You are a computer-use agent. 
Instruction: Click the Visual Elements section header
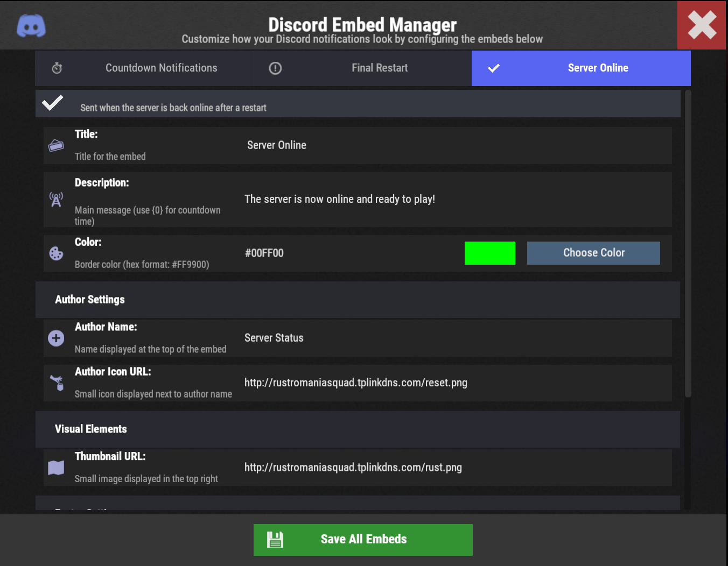[358, 429]
